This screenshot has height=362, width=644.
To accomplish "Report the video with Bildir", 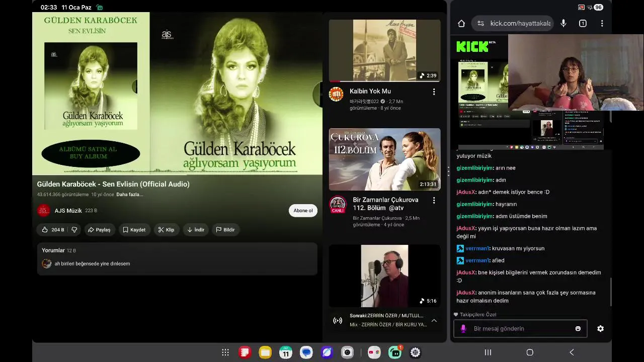I will [x=225, y=230].
